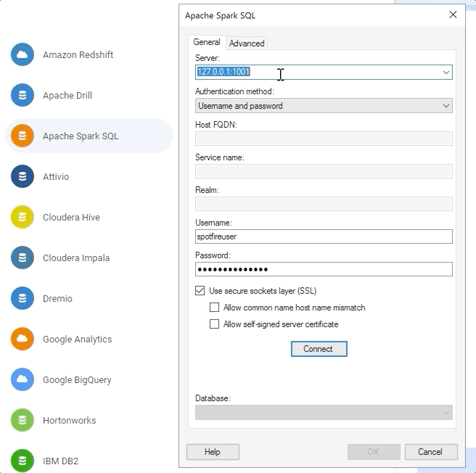Screen dimensions: 476x473
Task: Expand the Server dropdown arrow
Action: pyautogui.click(x=446, y=73)
